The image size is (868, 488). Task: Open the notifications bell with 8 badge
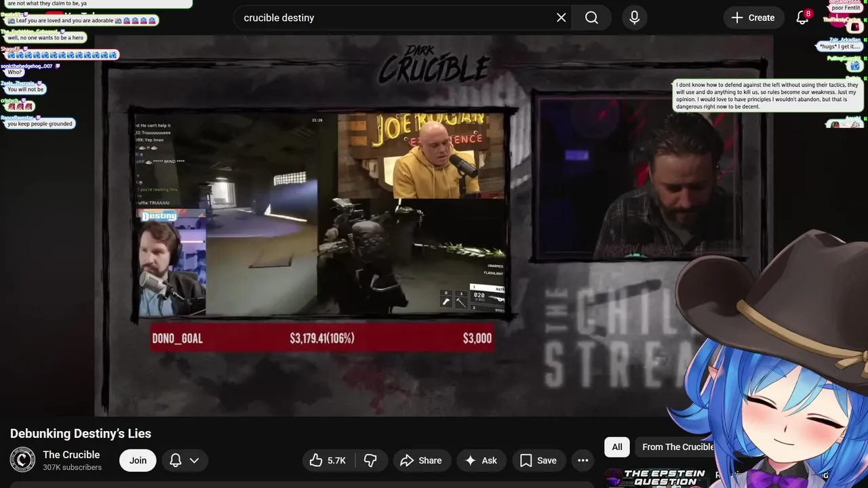point(803,18)
